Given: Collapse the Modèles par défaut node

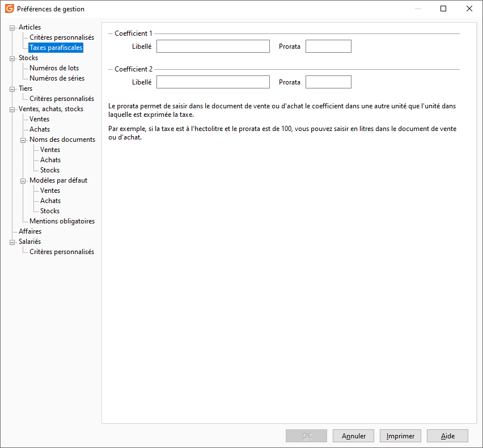Looking at the screenshot, I should [x=23, y=181].
